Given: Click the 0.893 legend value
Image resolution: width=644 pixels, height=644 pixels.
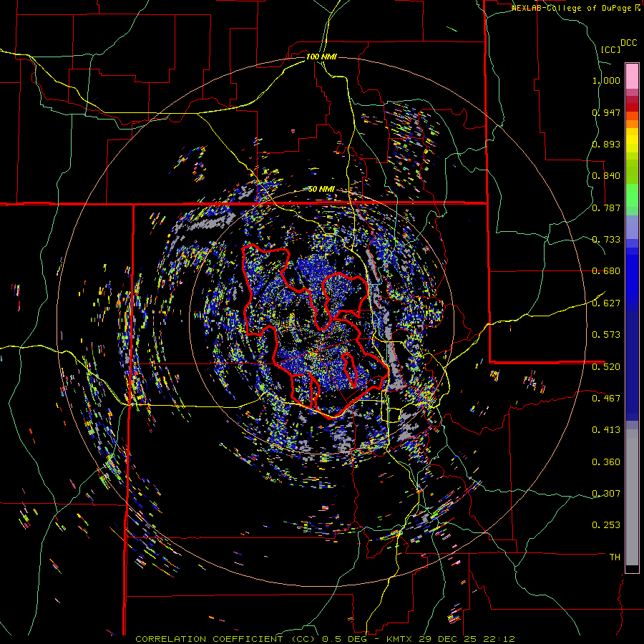Looking at the screenshot, I should [x=606, y=144].
